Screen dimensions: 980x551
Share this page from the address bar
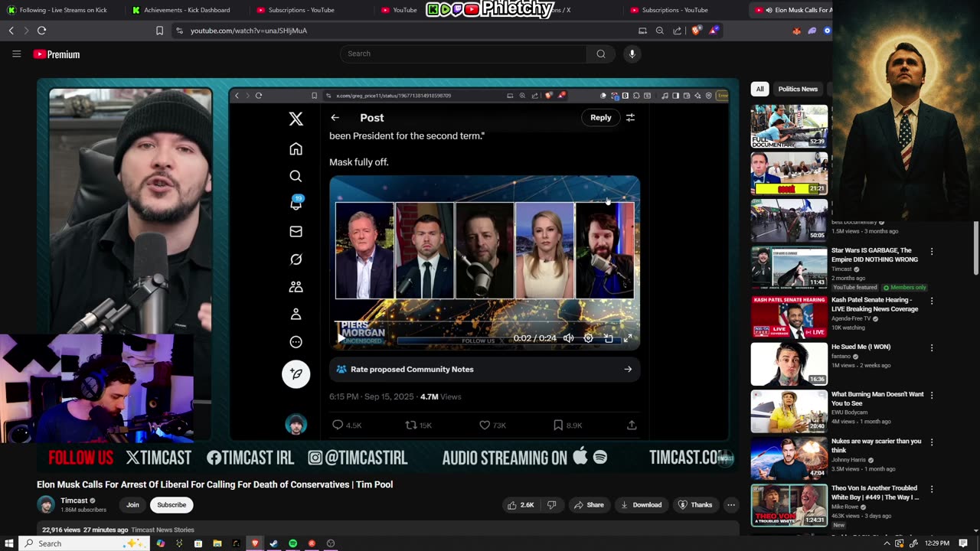[x=678, y=31]
